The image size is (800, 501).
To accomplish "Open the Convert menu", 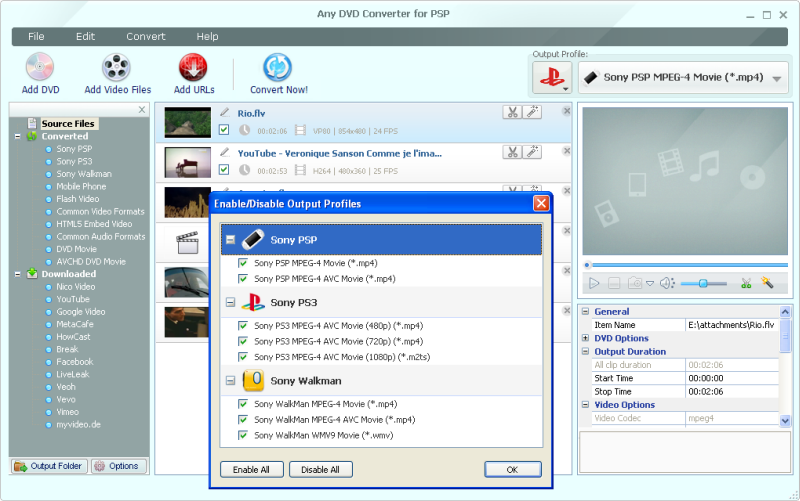I will click(x=146, y=36).
